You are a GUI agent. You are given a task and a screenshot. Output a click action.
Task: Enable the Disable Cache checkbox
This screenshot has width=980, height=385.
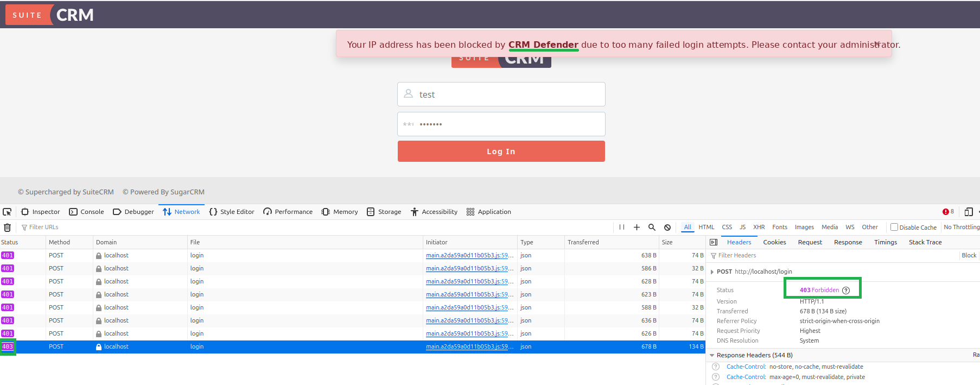(x=894, y=228)
